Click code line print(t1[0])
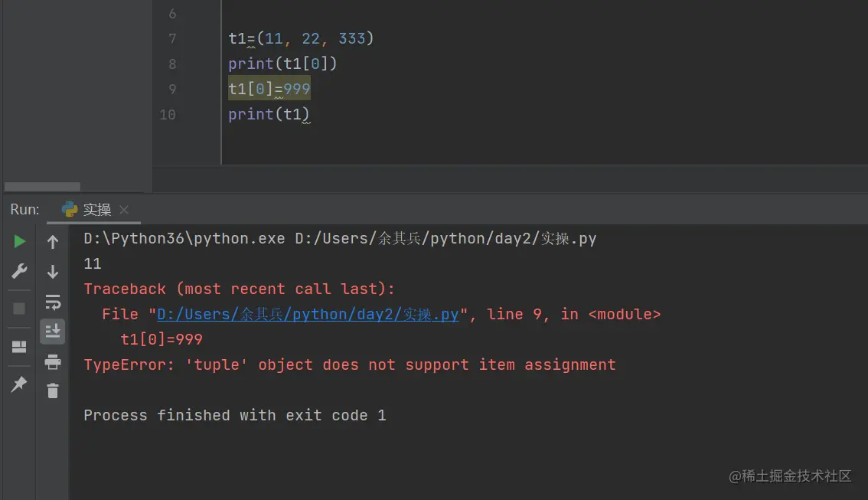The image size is (868, 500). pos(282,64)
